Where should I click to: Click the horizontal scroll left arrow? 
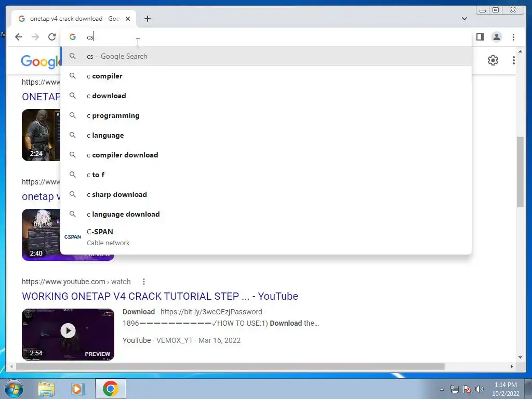11,366
